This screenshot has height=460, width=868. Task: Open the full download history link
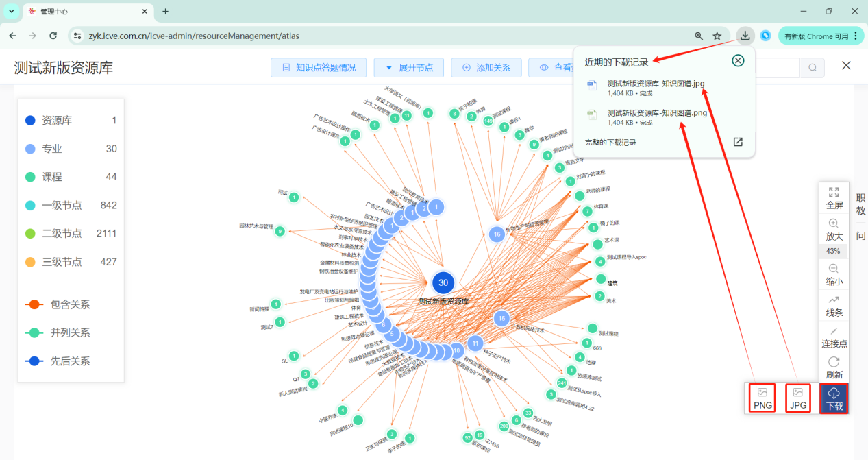pos(610,142)
